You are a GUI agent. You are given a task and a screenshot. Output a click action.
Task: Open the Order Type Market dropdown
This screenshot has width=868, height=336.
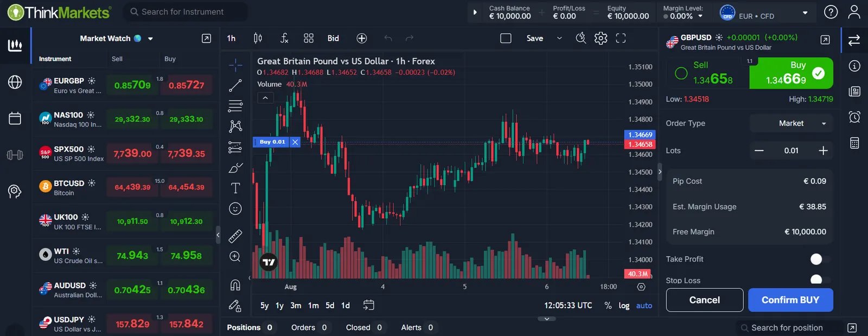click(791, 123)
